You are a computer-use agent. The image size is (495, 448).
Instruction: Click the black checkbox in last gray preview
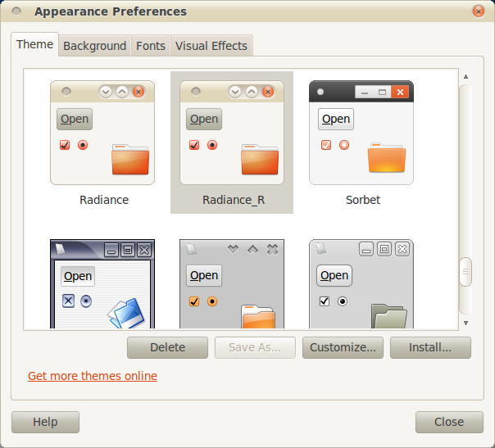point(325,301)
